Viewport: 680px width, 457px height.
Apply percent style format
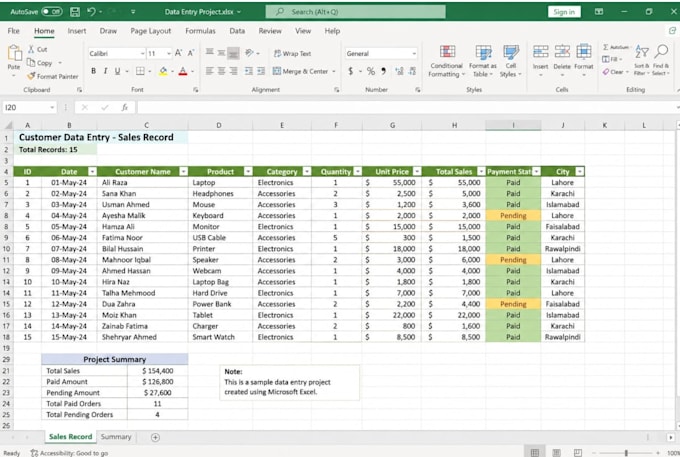tap(371, 71)
